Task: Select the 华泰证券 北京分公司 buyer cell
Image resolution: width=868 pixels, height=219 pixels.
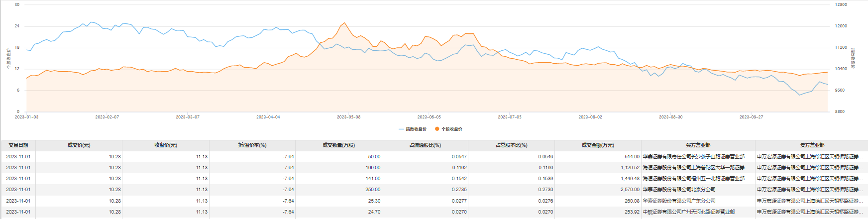Action: click(679, 190)
